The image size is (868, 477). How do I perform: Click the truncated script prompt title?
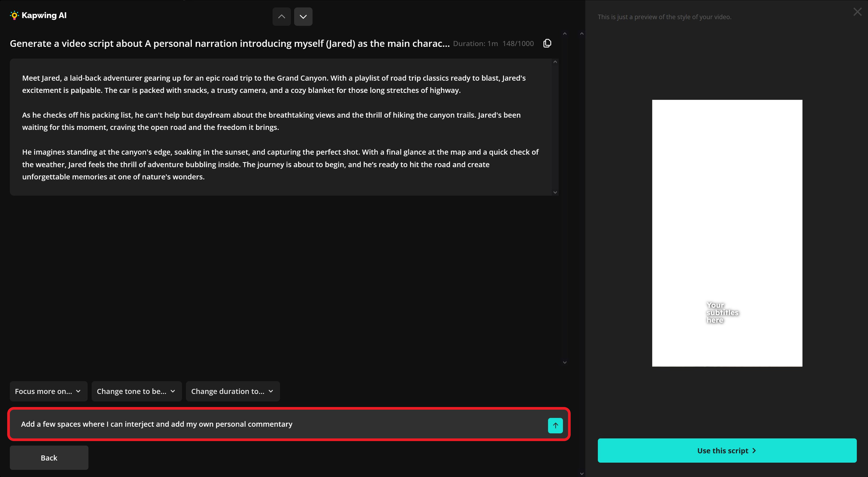pos(230,43)
